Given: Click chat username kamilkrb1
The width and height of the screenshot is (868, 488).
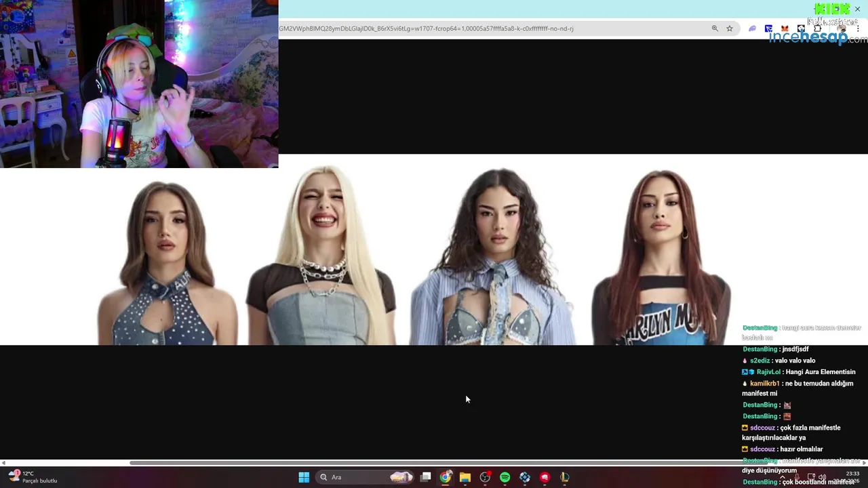Looking at the screenshot, I should click(x=764, y=384).
